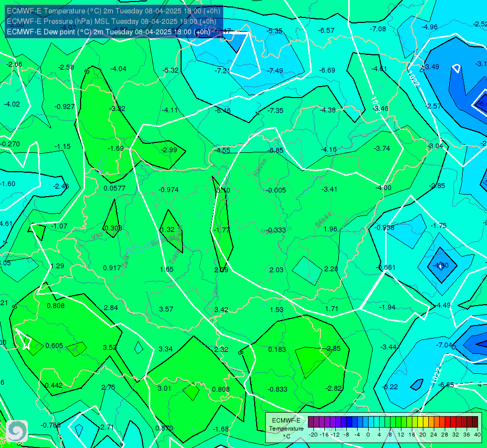Viewport: 487px width, 448px height.
Task: Click the dew point value 3.57
Action: tap(166, 309)
